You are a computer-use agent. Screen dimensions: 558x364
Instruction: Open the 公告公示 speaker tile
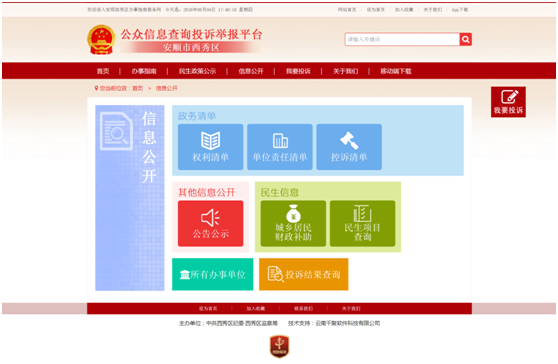pos(210,223)
